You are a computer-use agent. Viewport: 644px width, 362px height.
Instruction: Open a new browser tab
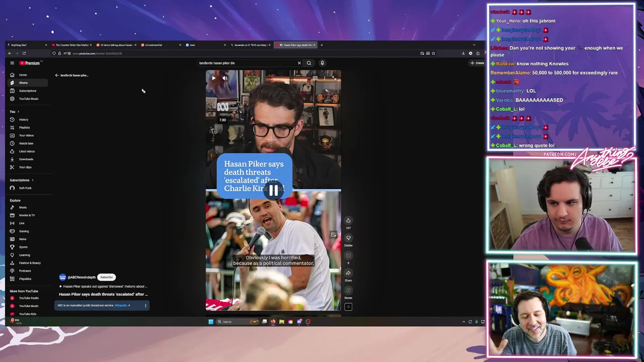[321, 45]
